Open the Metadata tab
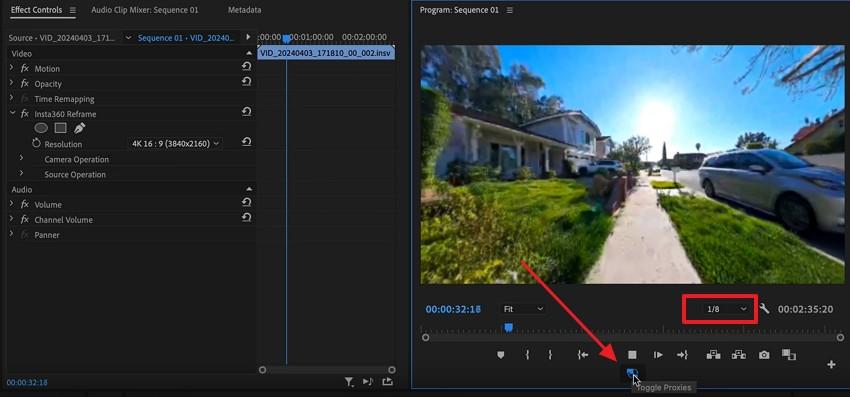Image resolution: width=850 pixels, height=397 pixels. [244, 10]
